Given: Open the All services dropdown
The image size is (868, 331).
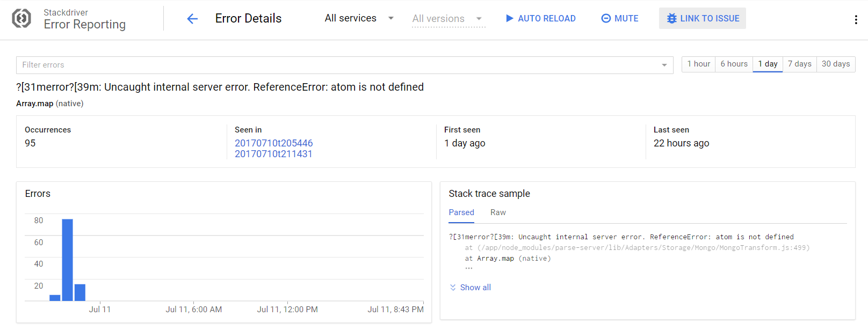Looking at the screenshot, I should [x=359, y=18].
